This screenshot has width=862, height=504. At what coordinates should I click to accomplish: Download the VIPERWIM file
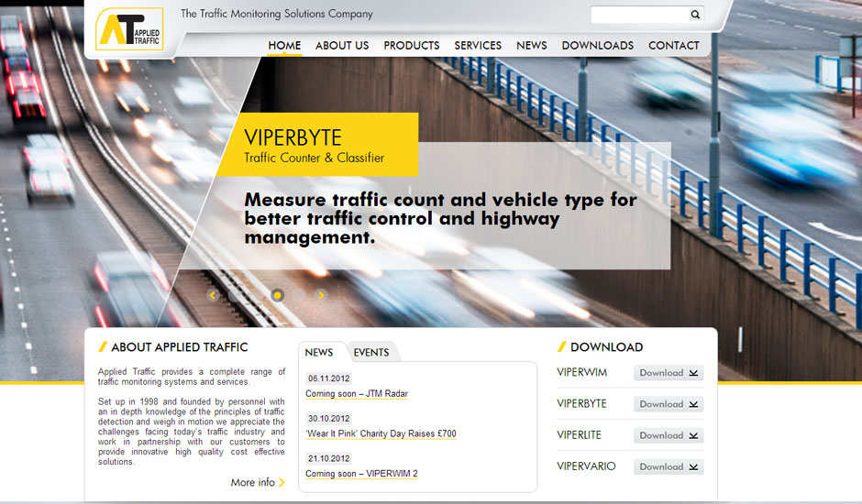[x=669, y=373]
